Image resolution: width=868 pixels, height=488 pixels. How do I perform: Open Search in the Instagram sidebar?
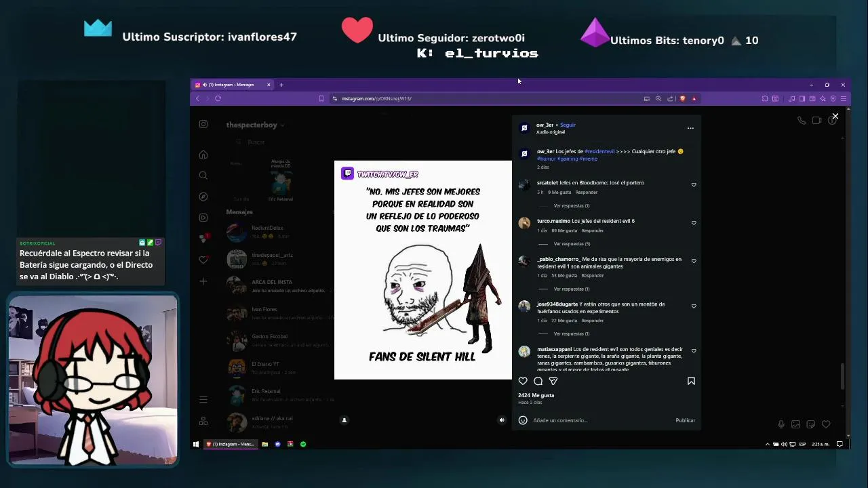pyautogui.click(x=203, y=176)
